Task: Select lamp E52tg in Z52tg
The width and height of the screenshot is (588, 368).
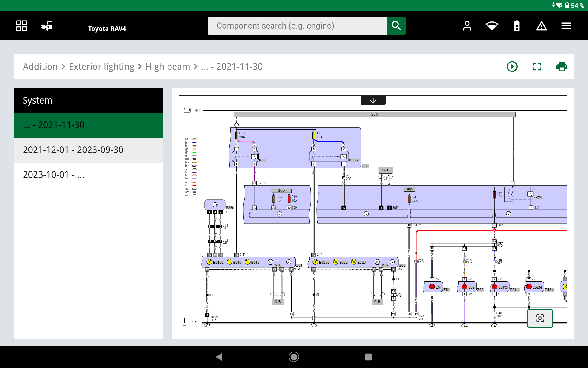Action: [529, 287]
